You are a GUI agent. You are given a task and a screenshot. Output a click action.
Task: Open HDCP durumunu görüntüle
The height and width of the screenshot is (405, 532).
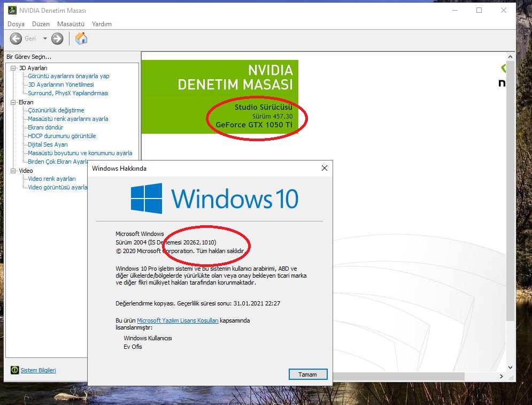pyautogui.click(x=61, y=136)
